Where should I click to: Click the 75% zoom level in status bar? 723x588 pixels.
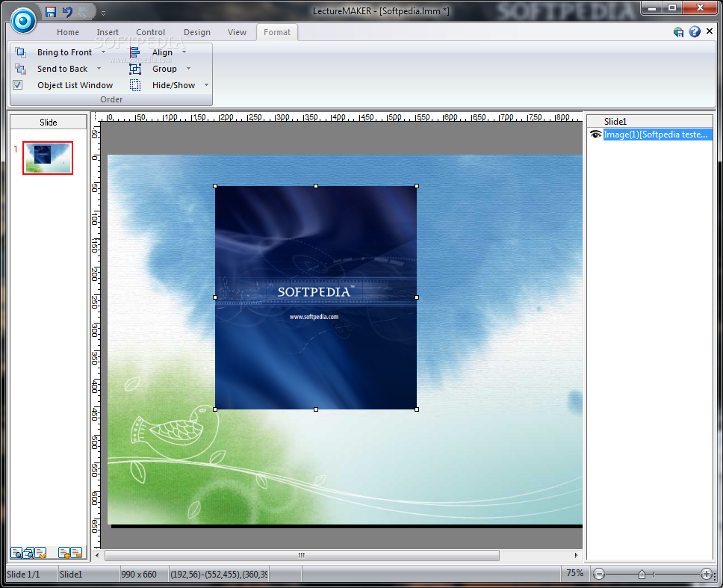click(574, 573)
